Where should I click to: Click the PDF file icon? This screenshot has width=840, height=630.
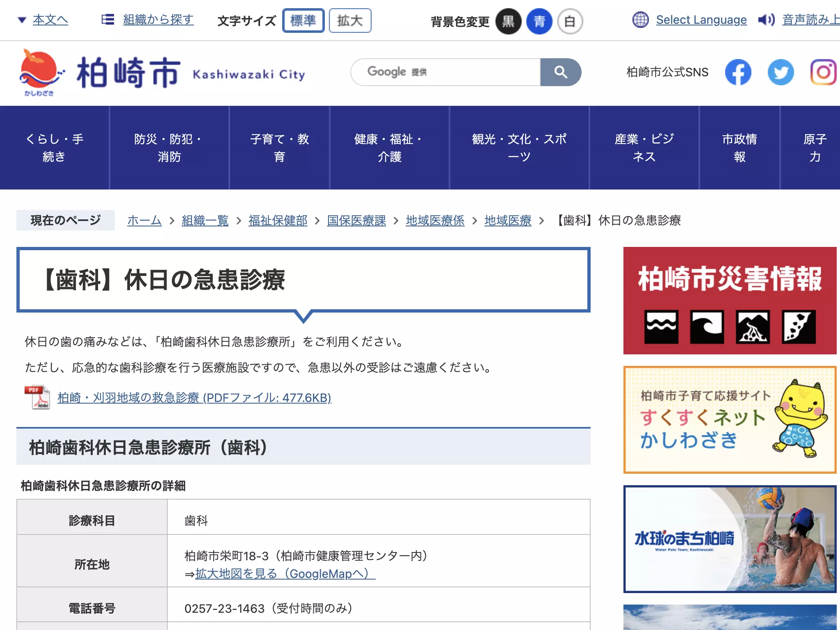(x=37, y=397)
